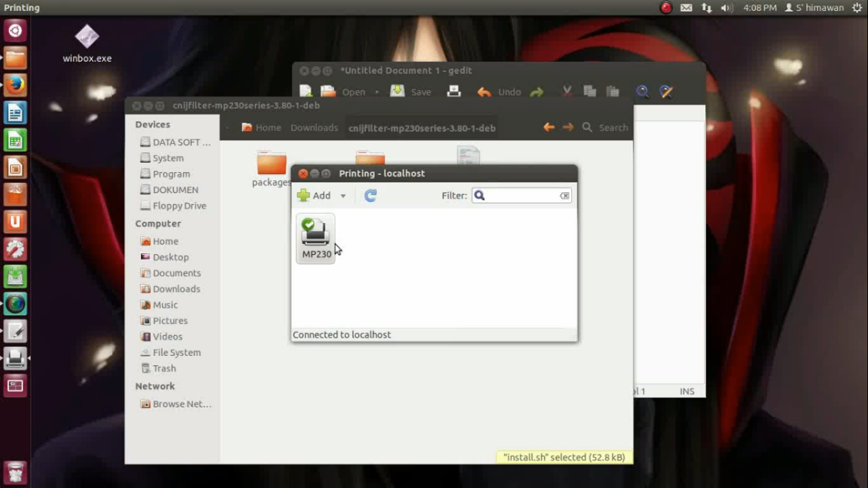This screenshot has height=488, width=868.
Task: Open the mail messaging indicator
Action: (x=686, y=8)
